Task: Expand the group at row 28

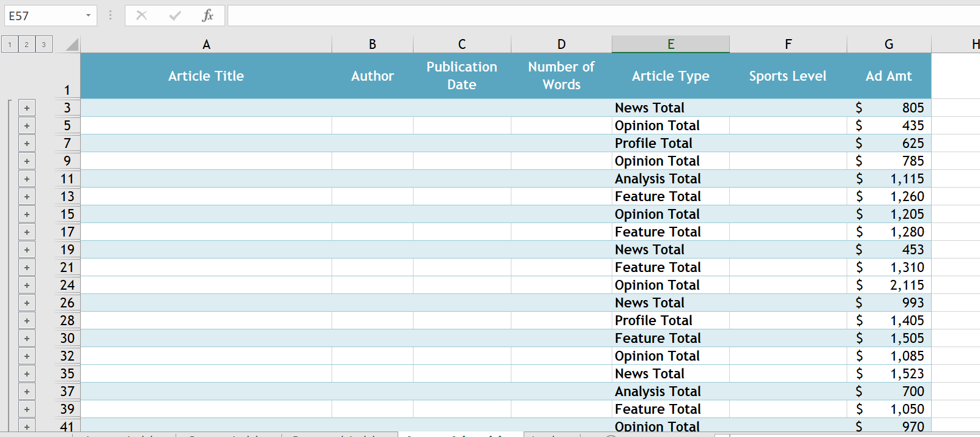Action: (x=27, y=321)
